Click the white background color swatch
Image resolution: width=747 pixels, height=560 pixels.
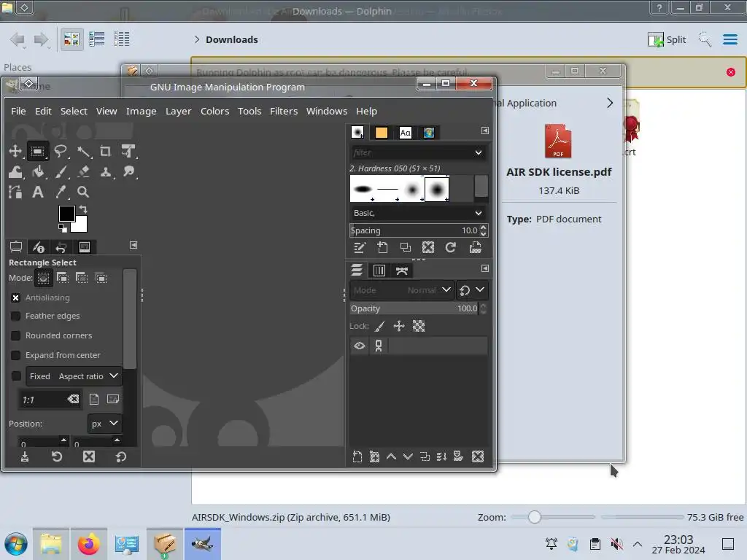(x=82, y=226)
